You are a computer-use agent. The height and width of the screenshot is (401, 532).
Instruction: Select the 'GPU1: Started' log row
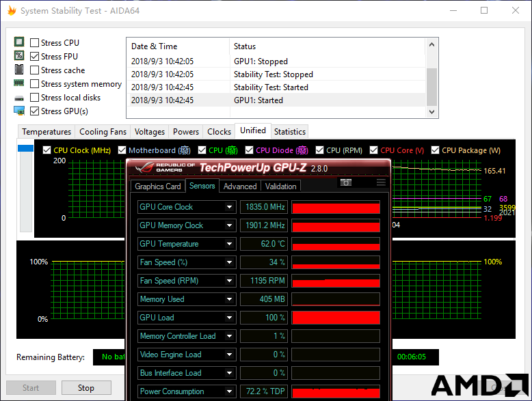[x=276, y=100]
